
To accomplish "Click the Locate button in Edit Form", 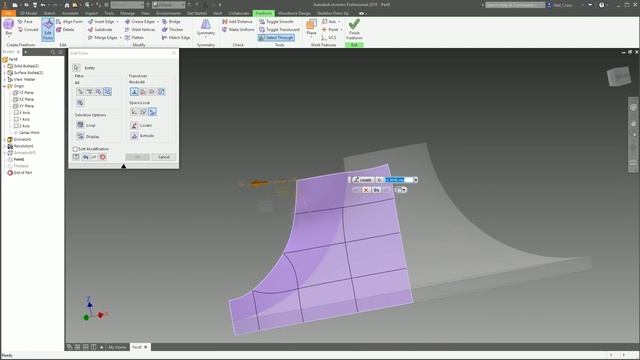I will click(141, 125).
